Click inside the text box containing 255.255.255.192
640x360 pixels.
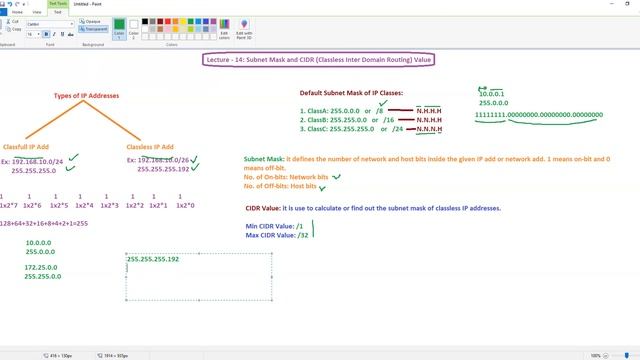click(x=199, y=277)
